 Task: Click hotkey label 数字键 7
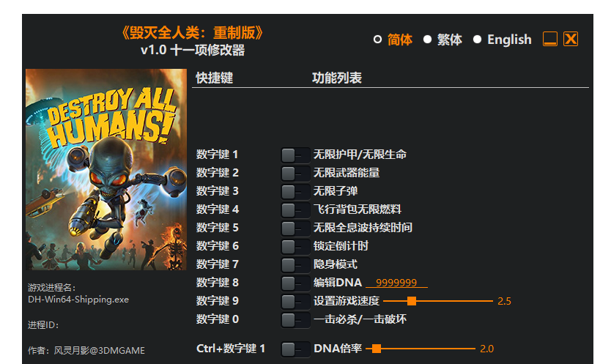click(217, 264)
